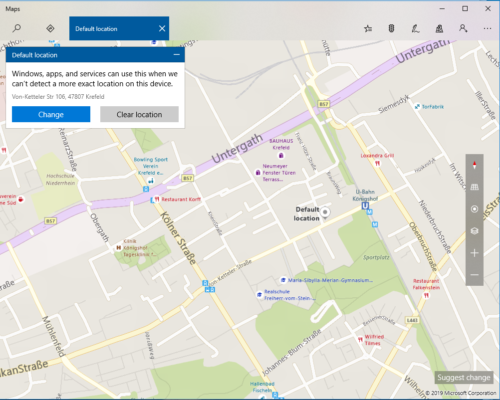
Task: Click the Oberbruchstraße street label
Action: (x=423, y=246)
